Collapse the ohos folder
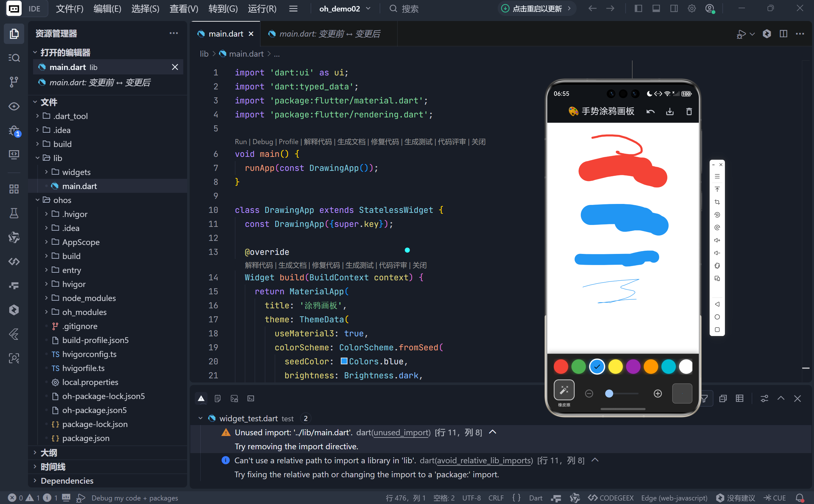The height and width of the screenshot is (504, 814). [x=62, y=200]
